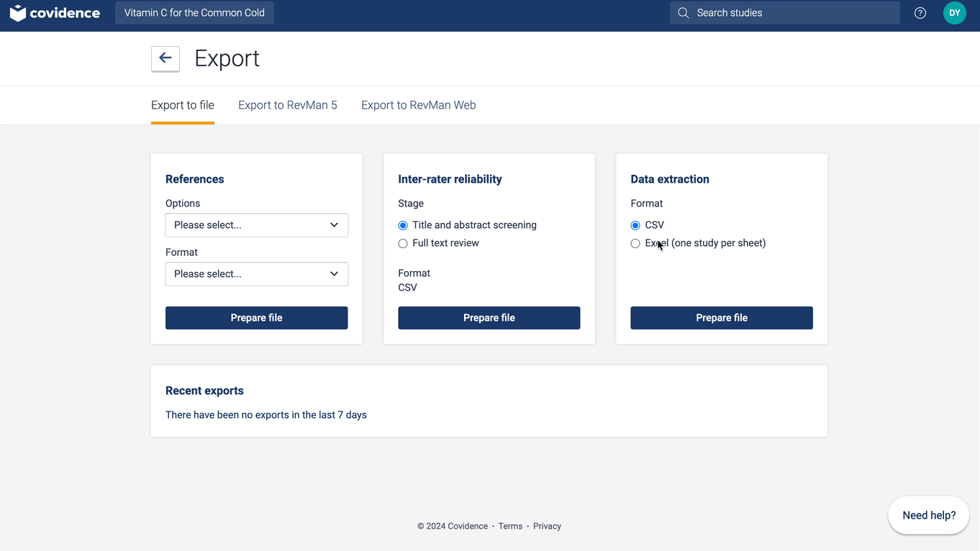Click the back arrow button
This screenshot has width=980, height=551.
[165, 58]
